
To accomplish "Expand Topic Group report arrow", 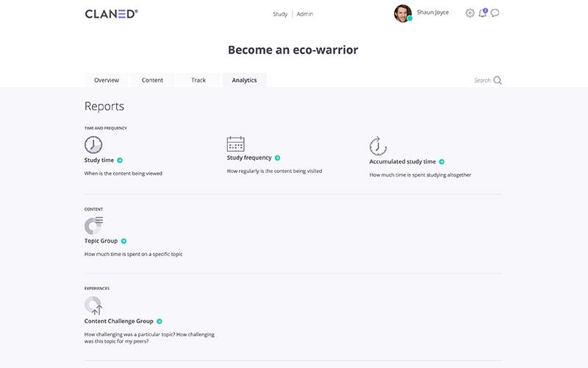I will pos(123,241).
